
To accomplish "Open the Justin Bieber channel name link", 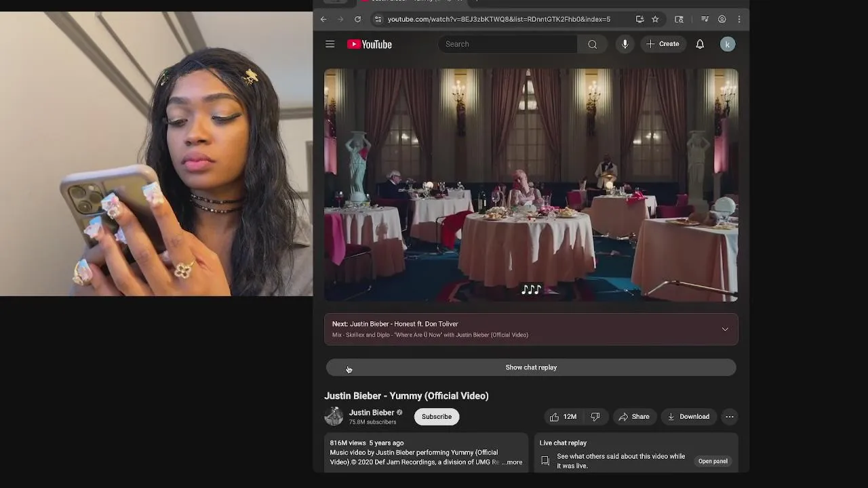I will coord(372,412).
